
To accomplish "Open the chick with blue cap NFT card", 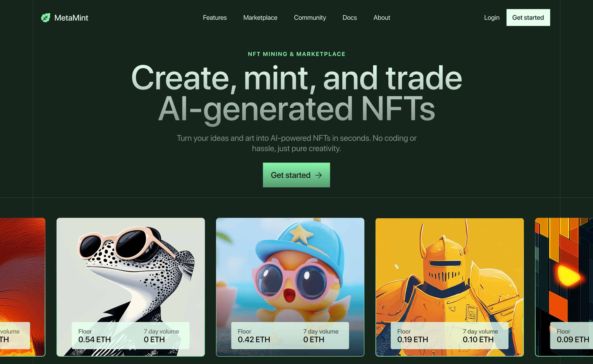I will (x=290, y=287).
